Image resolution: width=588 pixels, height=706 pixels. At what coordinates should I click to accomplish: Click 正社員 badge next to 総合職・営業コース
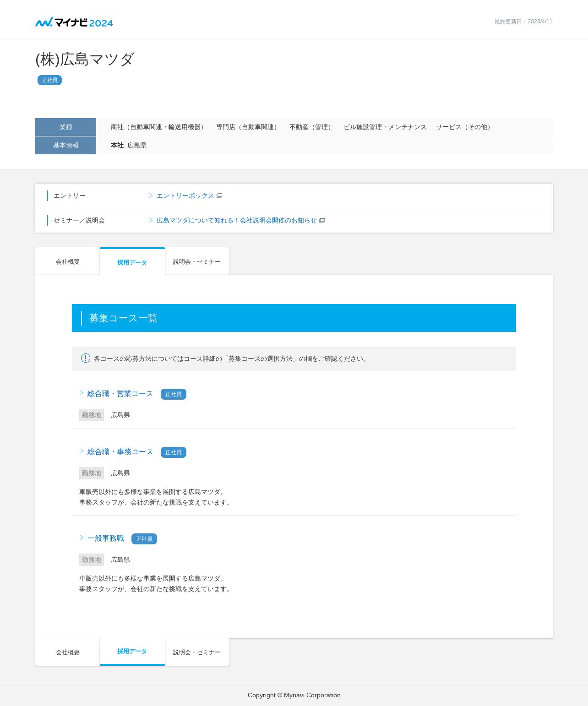pos(173,394)
